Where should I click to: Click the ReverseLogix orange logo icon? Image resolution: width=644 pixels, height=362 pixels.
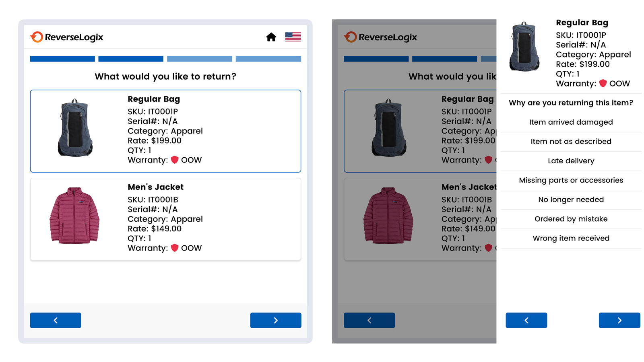click(36, 37)
